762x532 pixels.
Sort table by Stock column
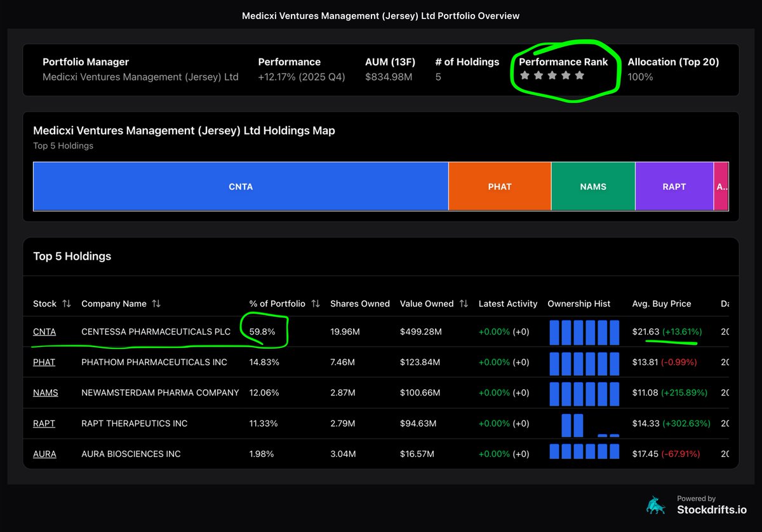click(51, 303)
